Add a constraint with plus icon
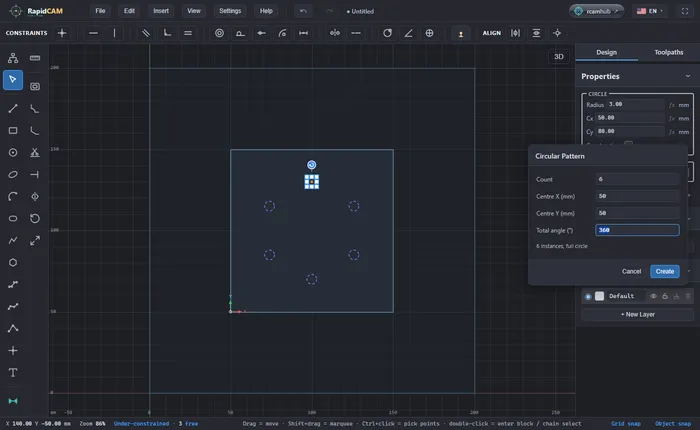 click(62, 33)
